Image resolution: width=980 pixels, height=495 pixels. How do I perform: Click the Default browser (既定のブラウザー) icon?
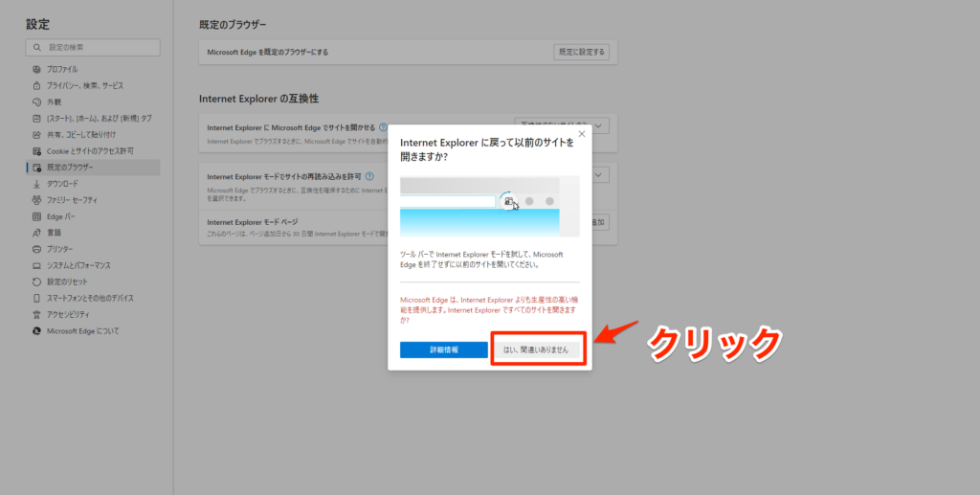pyautogui.click(x=36, y=168)
